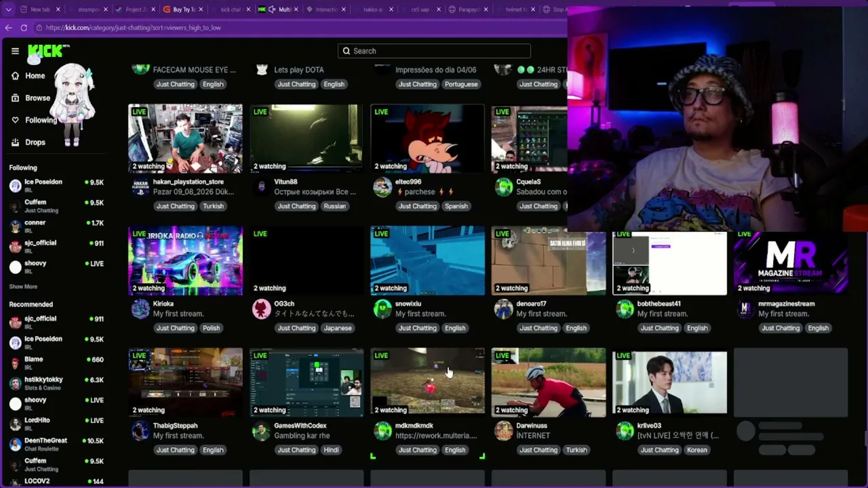Viewport: 868px width, 488px height.
Task: Open Blame's avatar in Recommended list
Action: tap(16, 363)
